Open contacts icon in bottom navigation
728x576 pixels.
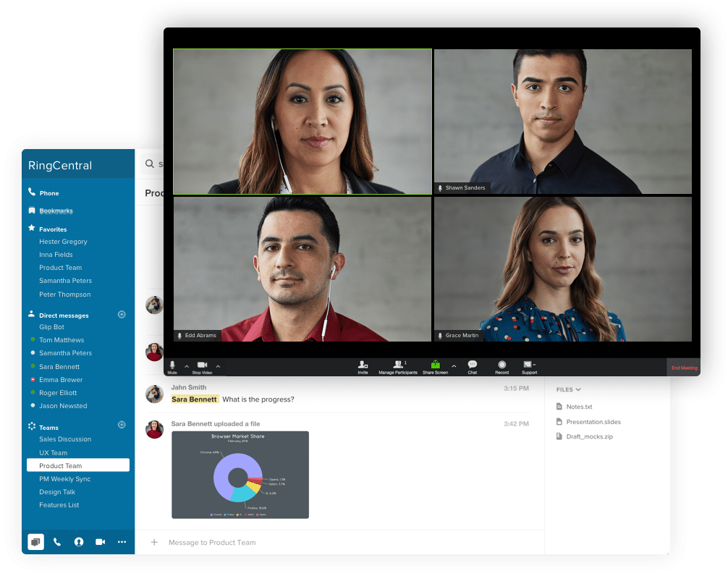pos(79,542)
